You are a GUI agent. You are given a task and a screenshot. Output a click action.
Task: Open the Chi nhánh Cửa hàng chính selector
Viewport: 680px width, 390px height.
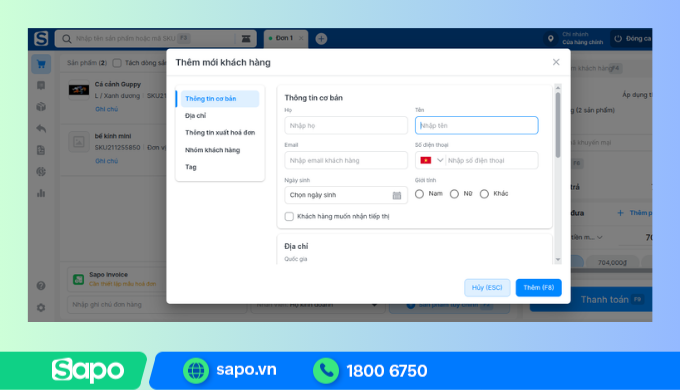tap(582, 38)
